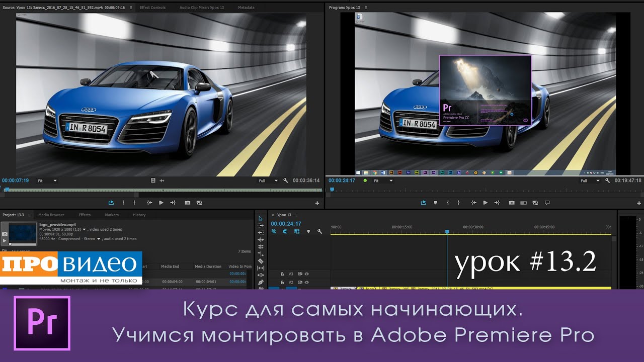Click Drag Video Only filmstrip icon in Source monitor
The height and width of the screenshot is (362, 644).
pyautogui.click(x=153, y=180)
